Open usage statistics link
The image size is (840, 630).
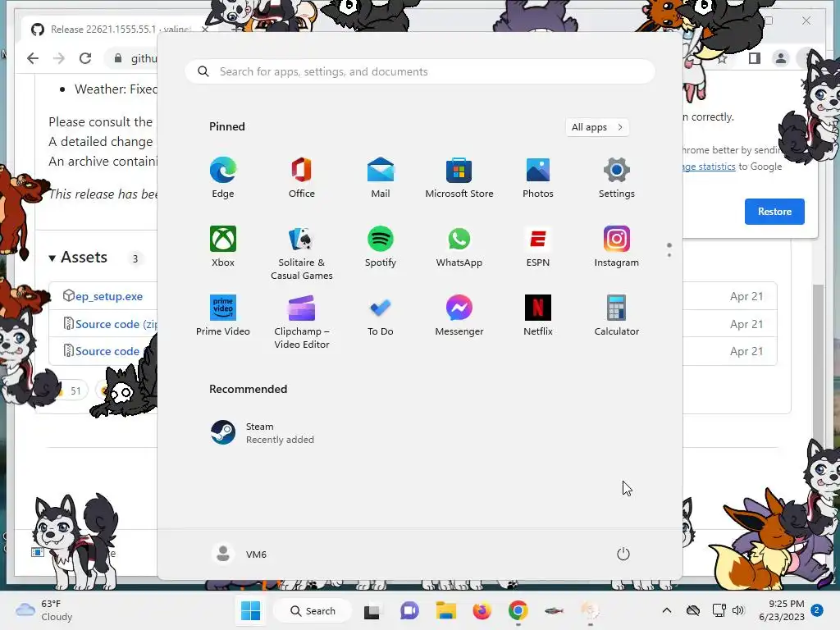coord(710,167)
